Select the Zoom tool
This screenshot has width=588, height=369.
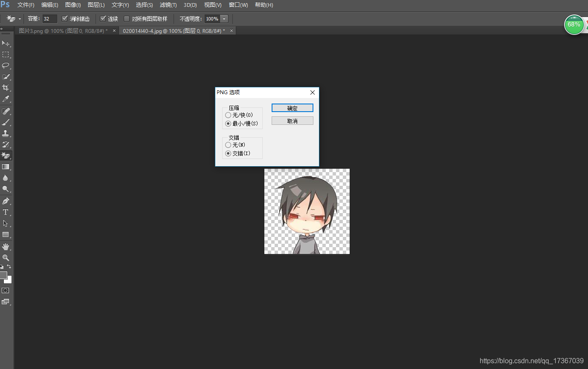(6, 257)
